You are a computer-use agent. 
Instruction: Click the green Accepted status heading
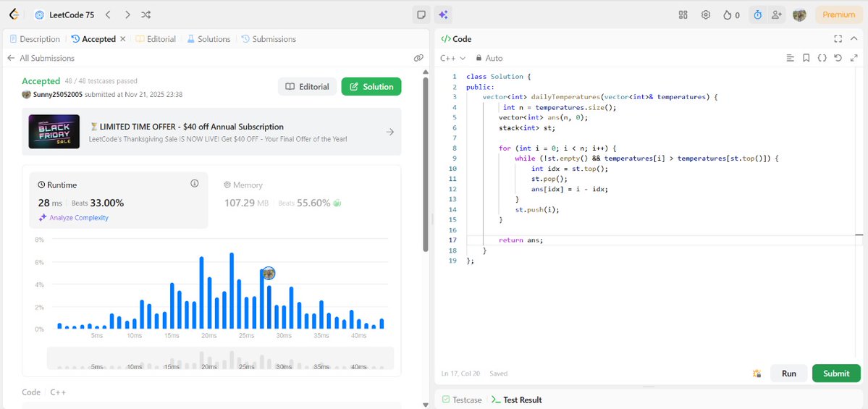coord(41,81)
